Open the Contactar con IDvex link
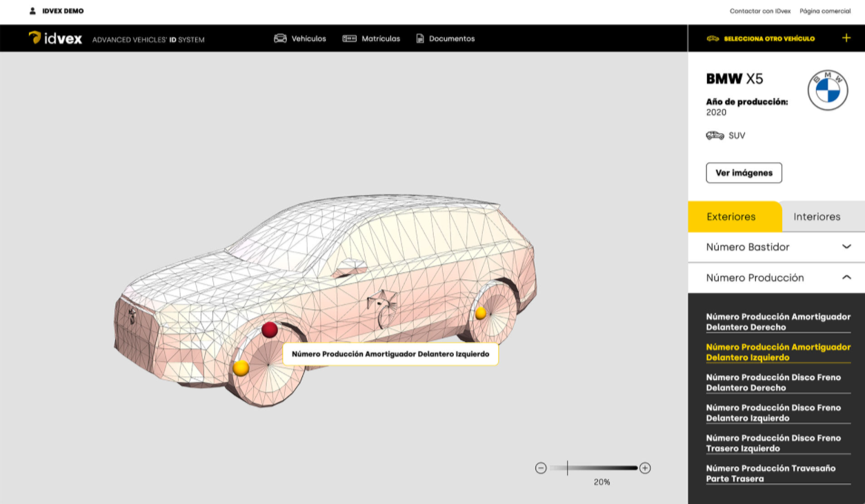865x504 pixels. coord(759,11)
